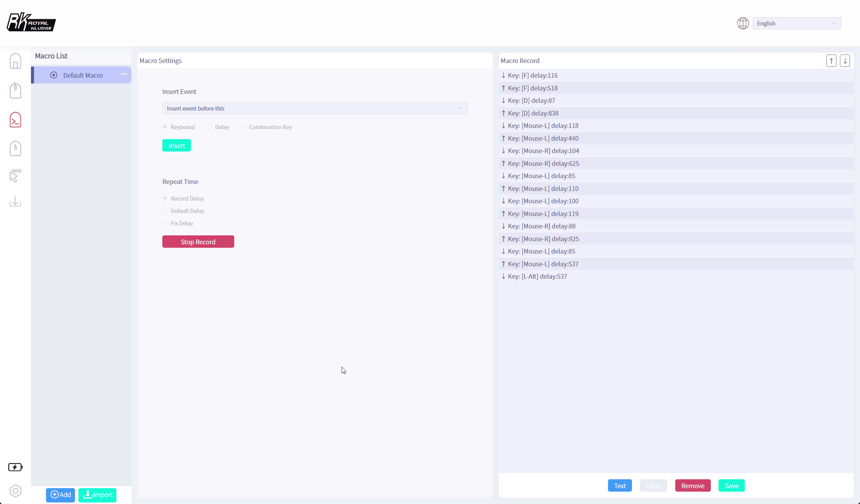The height and width of the screenshot is (504, 860).
Task: Open the home page sidebar icon
Action: click(x=15, y=61)
